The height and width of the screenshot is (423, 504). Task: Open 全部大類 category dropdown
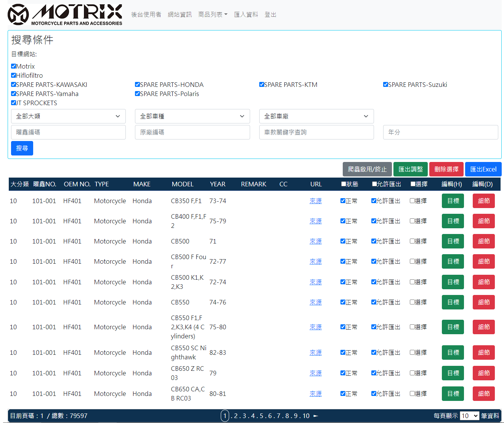point(68,116)
